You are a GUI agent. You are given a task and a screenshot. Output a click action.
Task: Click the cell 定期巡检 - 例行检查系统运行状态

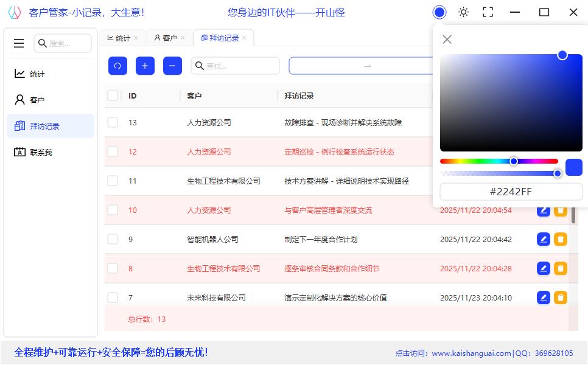[x=339, y=151]
